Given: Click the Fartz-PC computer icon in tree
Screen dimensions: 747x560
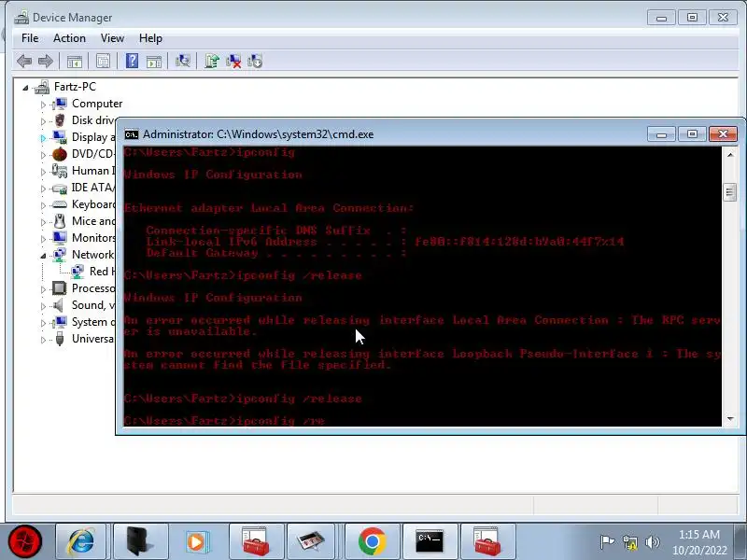Looking at the screenshot, I should 42,87.
